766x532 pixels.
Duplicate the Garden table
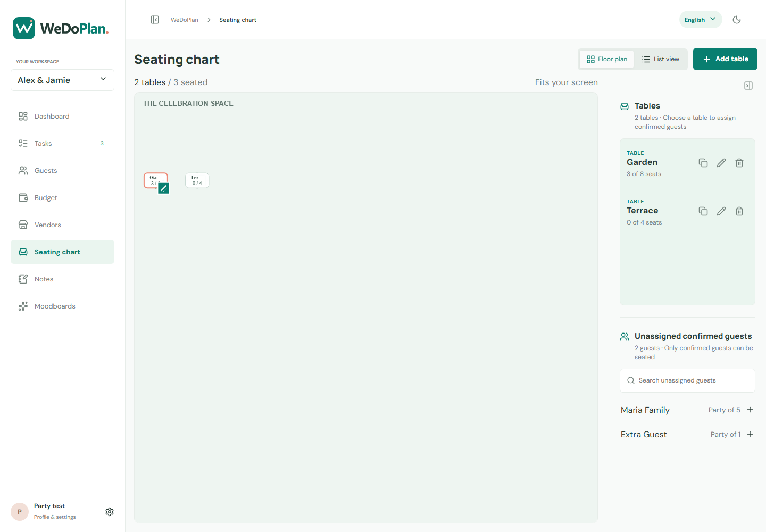point(703,163)
